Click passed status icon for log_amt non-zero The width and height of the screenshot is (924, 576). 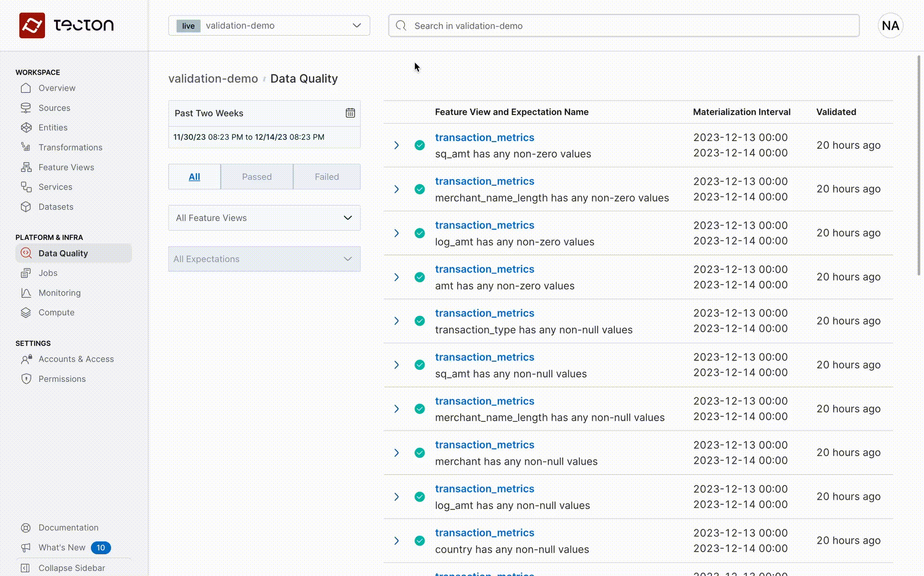pyautogui.click(x=420, y=233)
